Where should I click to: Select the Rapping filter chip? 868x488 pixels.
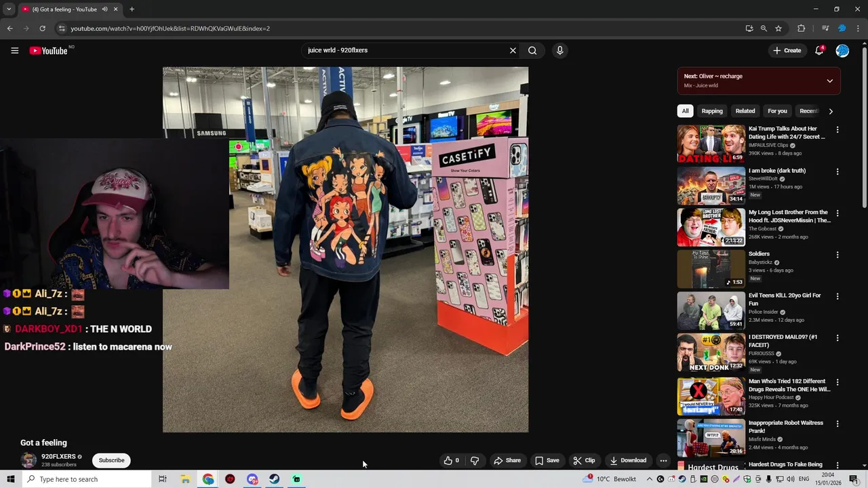tap(712, 111)
